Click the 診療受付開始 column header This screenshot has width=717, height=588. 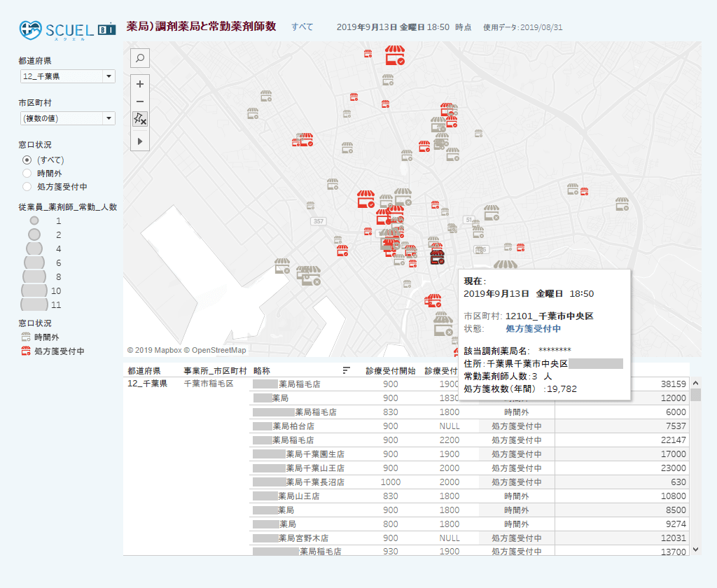coord(390,370)
